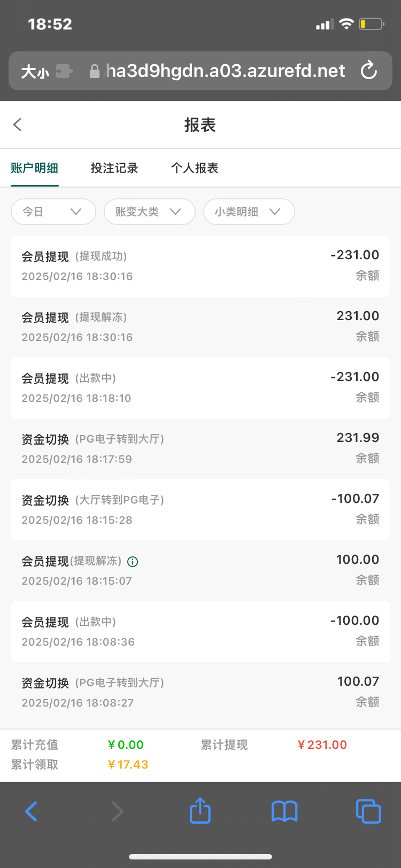
Task: Go back in Safari browser history
Action: click(32, 811)
